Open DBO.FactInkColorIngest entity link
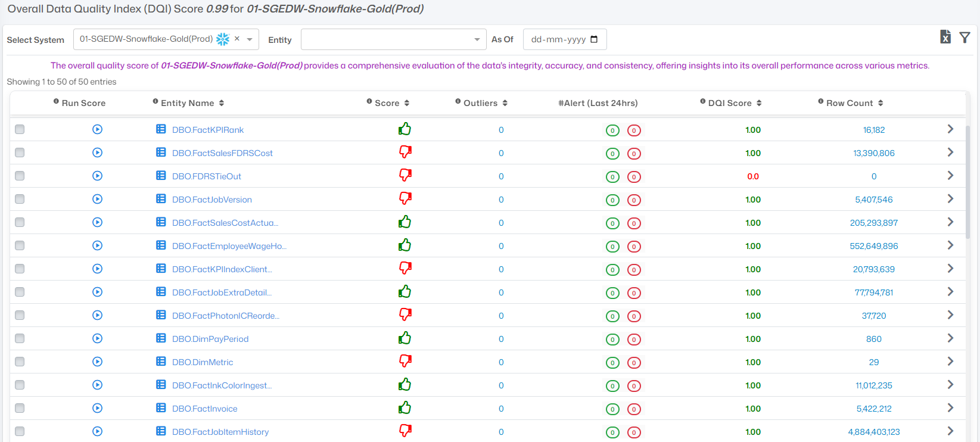980x442 pixels. coord(222,385)
